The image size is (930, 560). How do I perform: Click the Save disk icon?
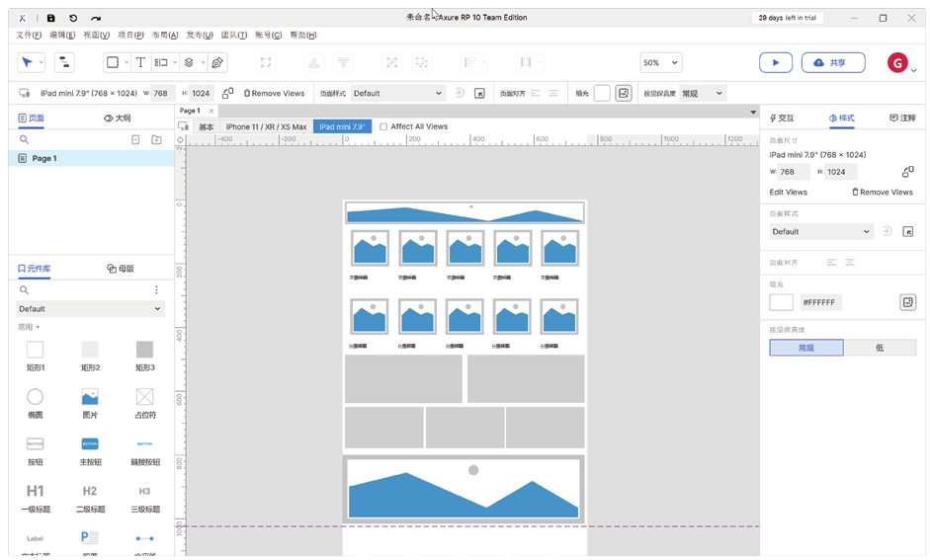click(x=51, y=18)
